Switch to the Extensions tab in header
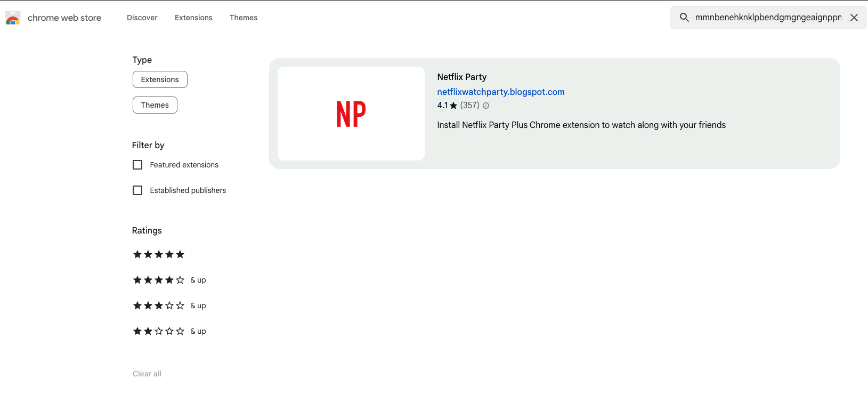 pos(193,18)
